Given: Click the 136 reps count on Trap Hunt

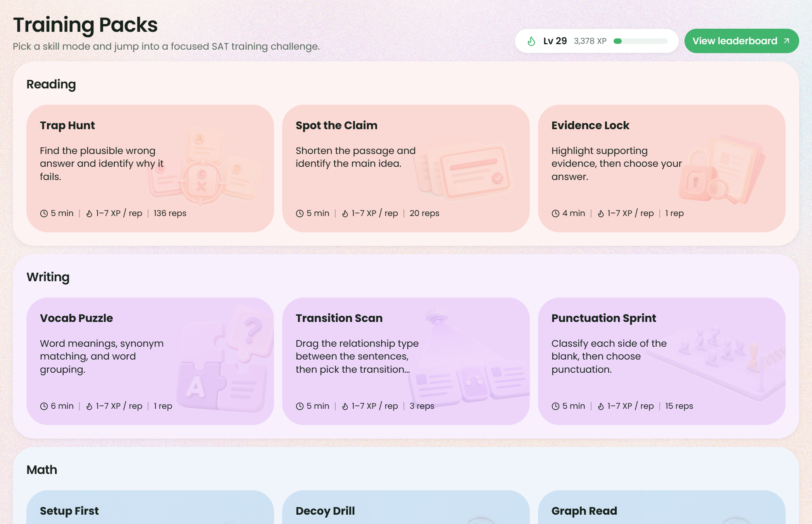Looking at the screenshot, I should [170, 213].
